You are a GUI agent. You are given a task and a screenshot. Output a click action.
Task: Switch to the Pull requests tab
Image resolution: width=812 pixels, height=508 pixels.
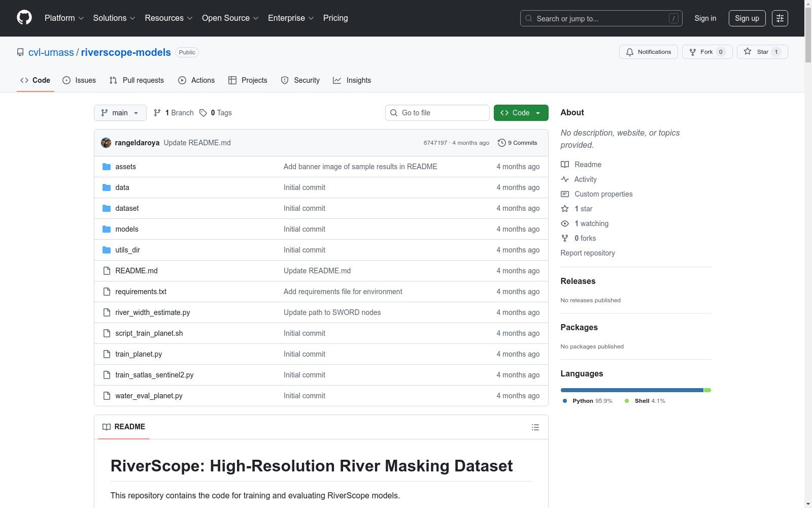pyautogui.click(x=137, y=80)
